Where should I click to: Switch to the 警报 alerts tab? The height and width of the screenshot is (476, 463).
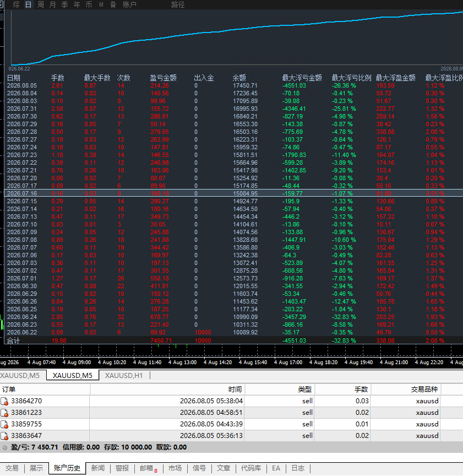pyautogui.click(x=122, y=468)
